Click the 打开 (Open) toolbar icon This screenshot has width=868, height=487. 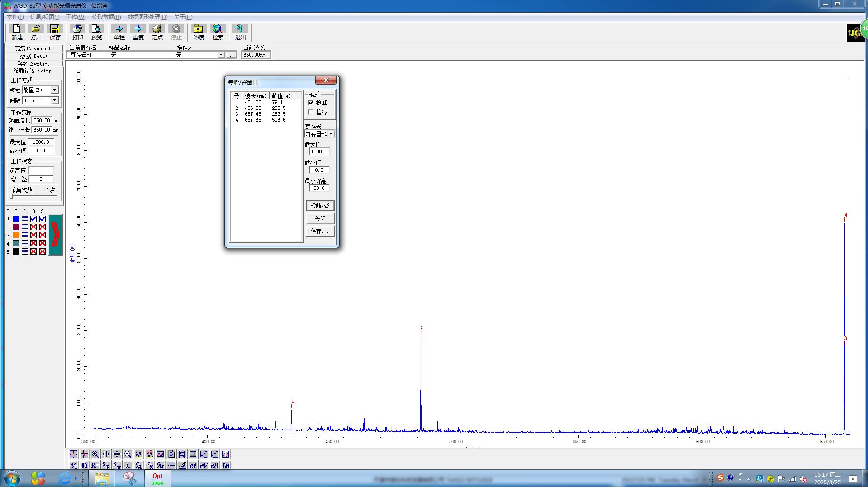(x=36, y=32)
